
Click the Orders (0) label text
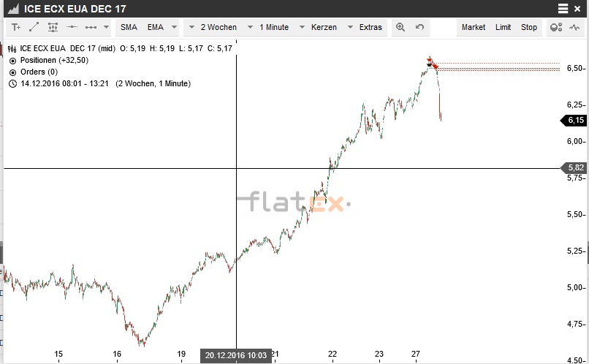[x=39, y=72]
